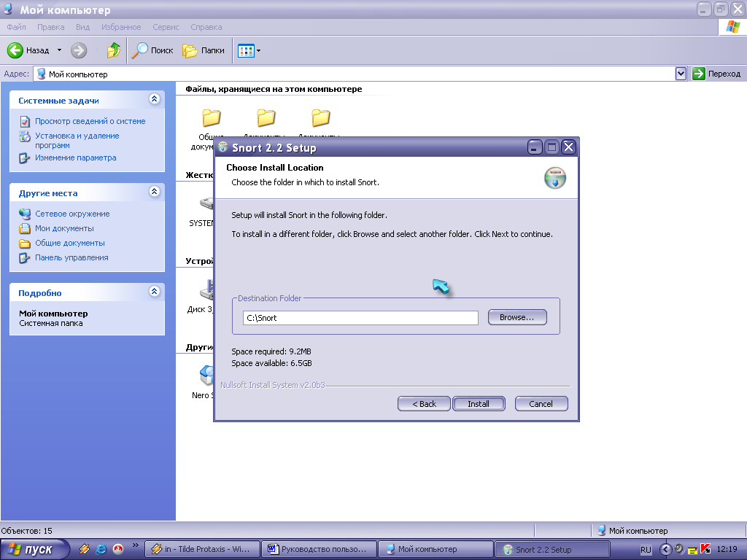Switch to Руководство пользо... Word taskbar window
The image size is (747, 560).
(319, 549)
